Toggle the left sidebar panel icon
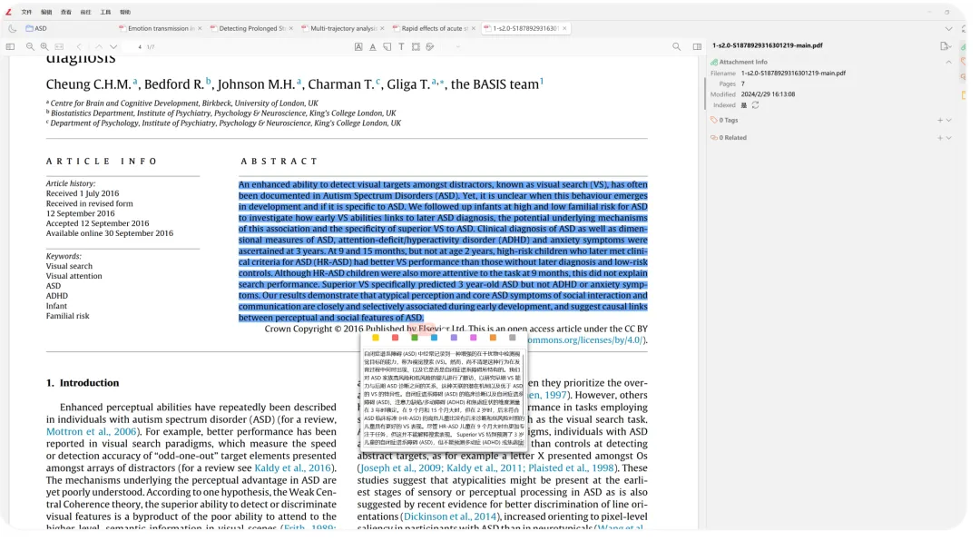The width and height of the screenshot is (980, 541). [10, 47]
